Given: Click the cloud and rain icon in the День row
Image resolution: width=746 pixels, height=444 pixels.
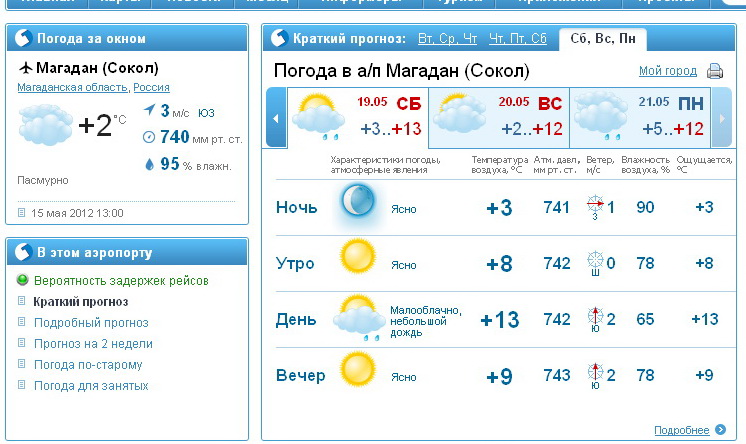Looking at the screenshot, I should pyautogui.click(x=357, y=319).
